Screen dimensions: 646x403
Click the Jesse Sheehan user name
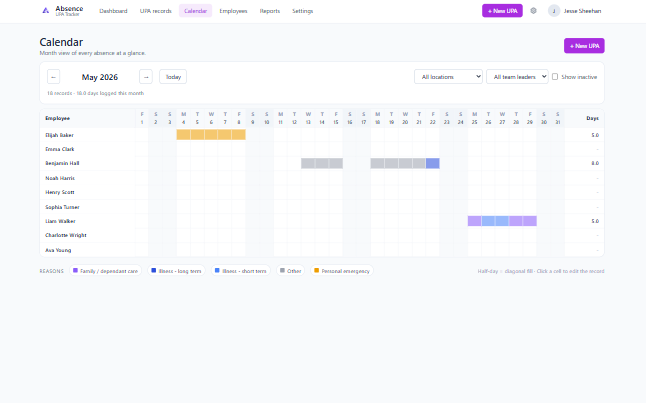point(582,11)
